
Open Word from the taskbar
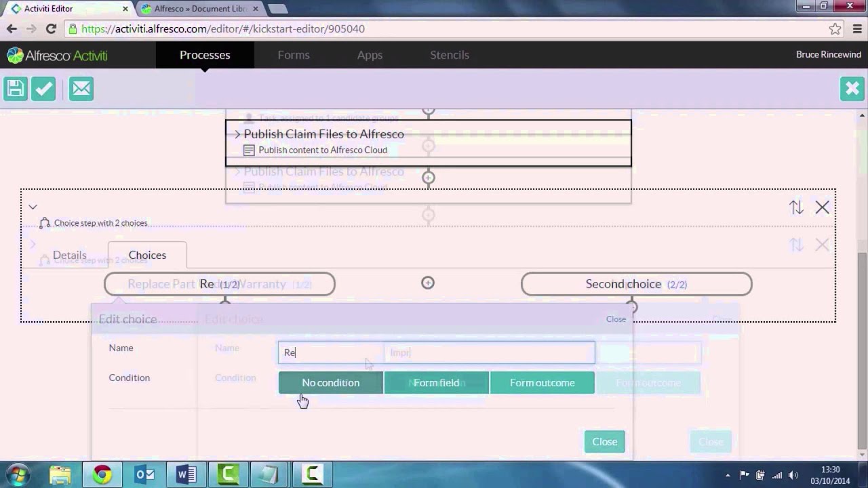[186, 474]
